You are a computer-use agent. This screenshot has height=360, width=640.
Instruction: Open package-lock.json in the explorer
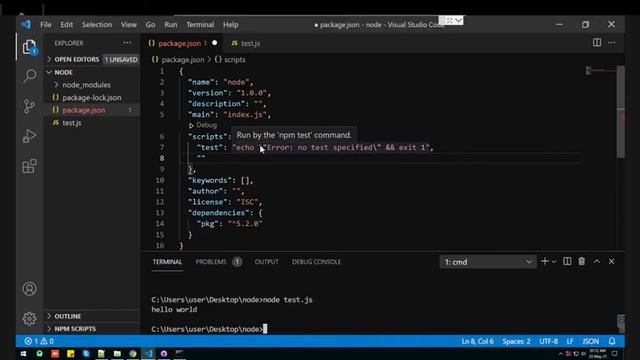tap(92, 98)
